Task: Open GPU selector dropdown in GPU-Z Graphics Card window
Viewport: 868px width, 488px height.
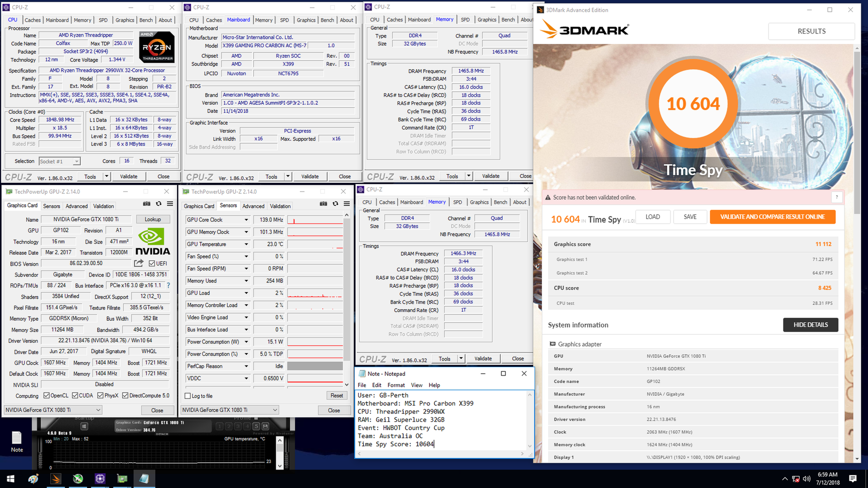Action: (53, 410)
